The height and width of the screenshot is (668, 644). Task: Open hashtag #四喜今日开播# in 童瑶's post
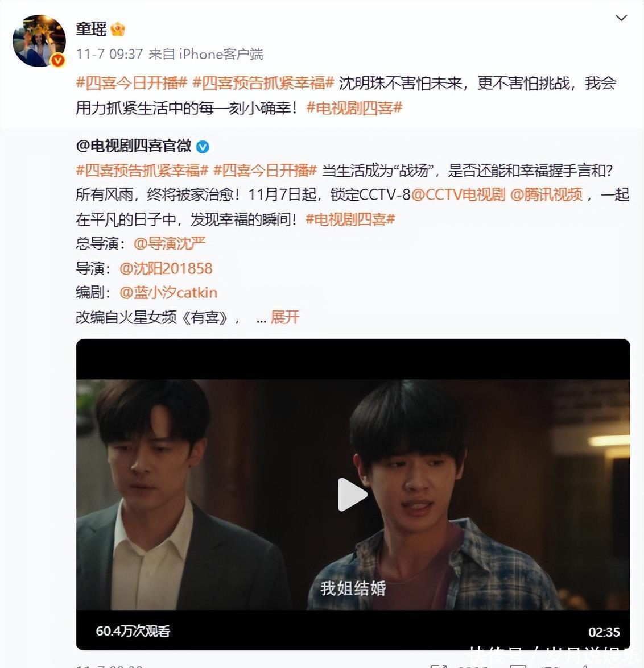131,82
